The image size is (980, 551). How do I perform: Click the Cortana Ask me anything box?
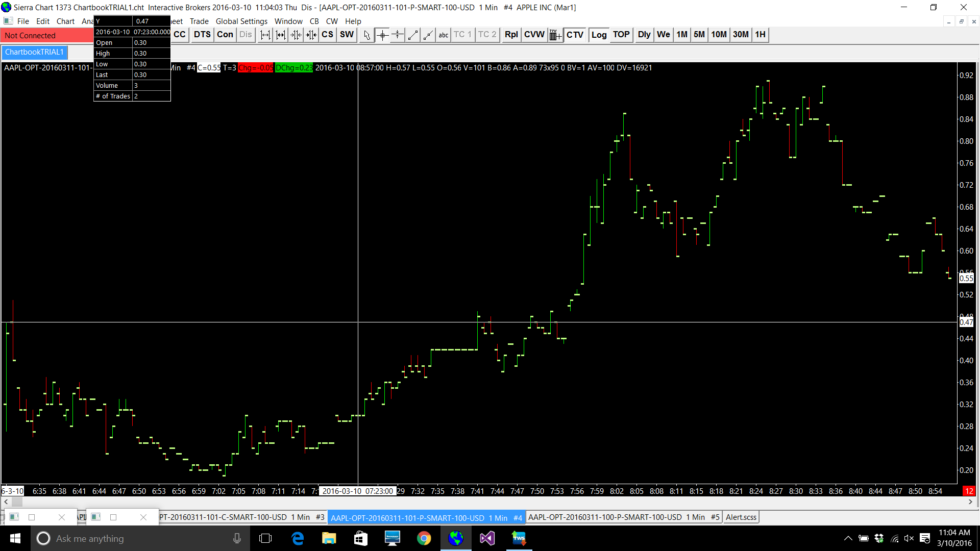(140, 538)
